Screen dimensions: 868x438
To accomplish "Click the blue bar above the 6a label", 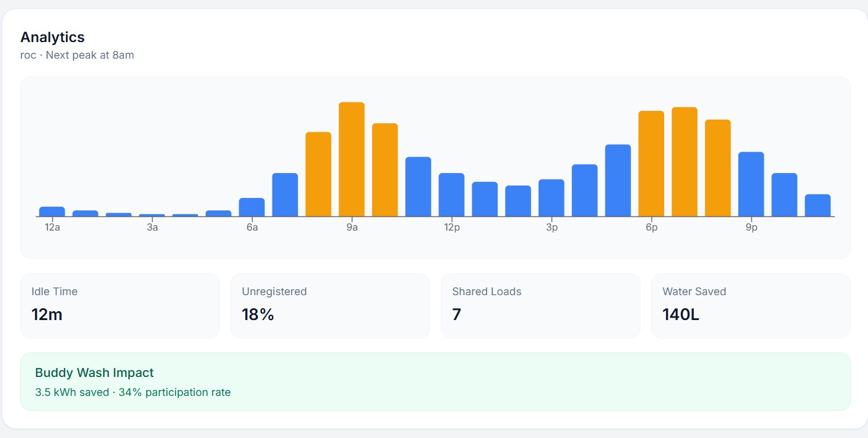I will coord(252,207).
